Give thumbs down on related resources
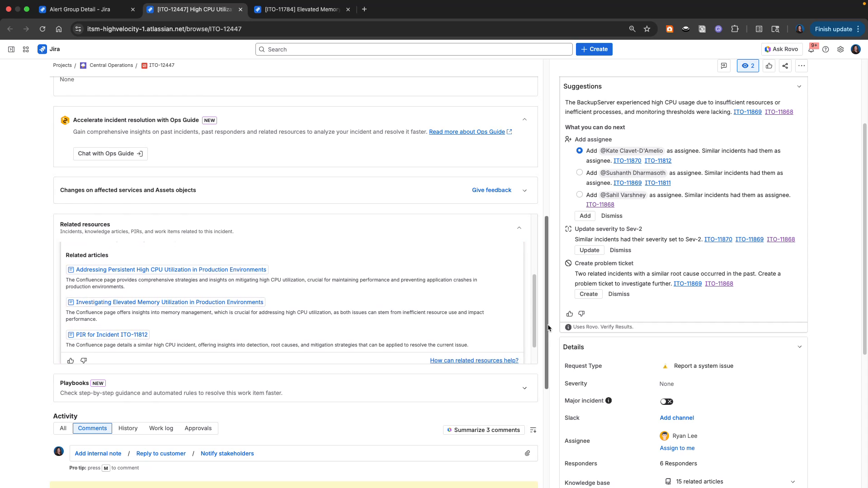This screenshot has width=868, height=488. pyautogui.click(x=83, y=361)
